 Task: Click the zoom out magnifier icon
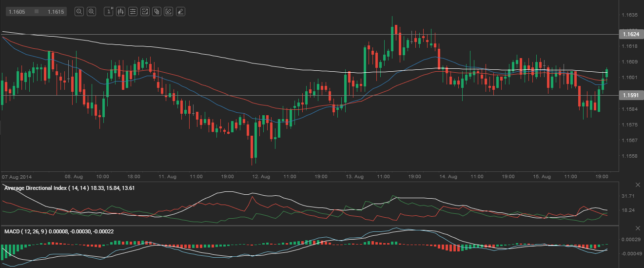tap(79, 11)
